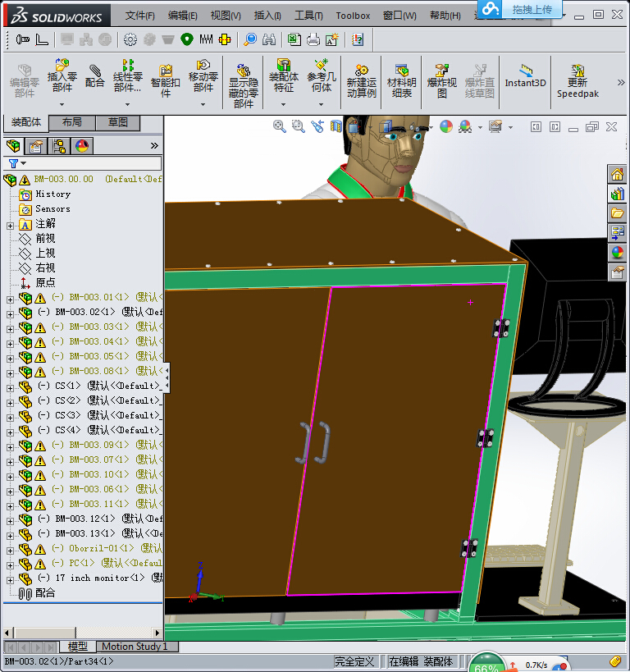Open the SolidWorks Resources home icon
Viewport: 630px width, 672px height.
tap(617, 175)
